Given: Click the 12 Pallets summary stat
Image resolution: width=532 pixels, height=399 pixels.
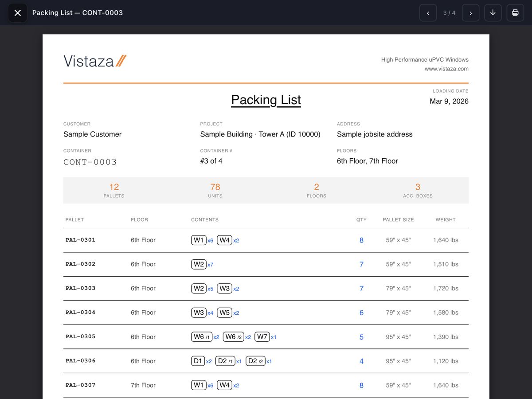Looking at the screenshot, I should (x=114, y=191).
